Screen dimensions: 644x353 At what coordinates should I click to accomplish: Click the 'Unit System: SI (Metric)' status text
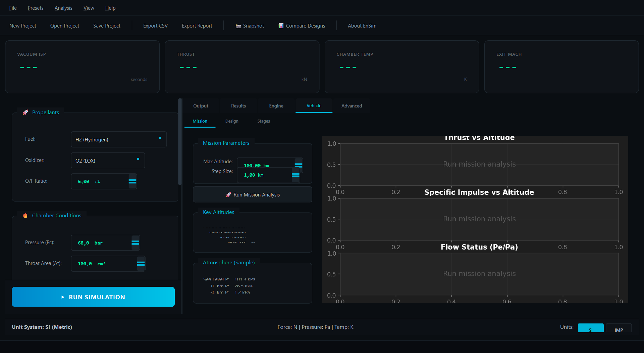click(42, 327)
